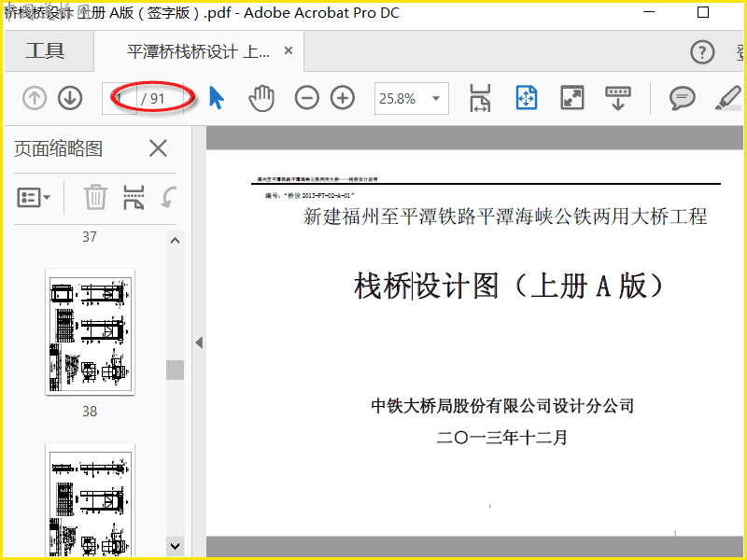This screenshot has height=560, width=747.
Task: Zoom in with the plus button
Action: [343, 98]
